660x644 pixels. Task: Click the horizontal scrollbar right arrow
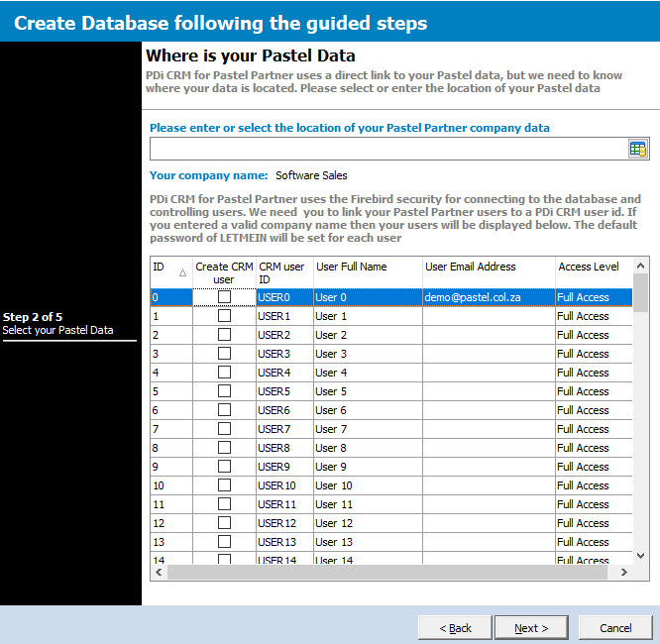[x=624, y=572]
